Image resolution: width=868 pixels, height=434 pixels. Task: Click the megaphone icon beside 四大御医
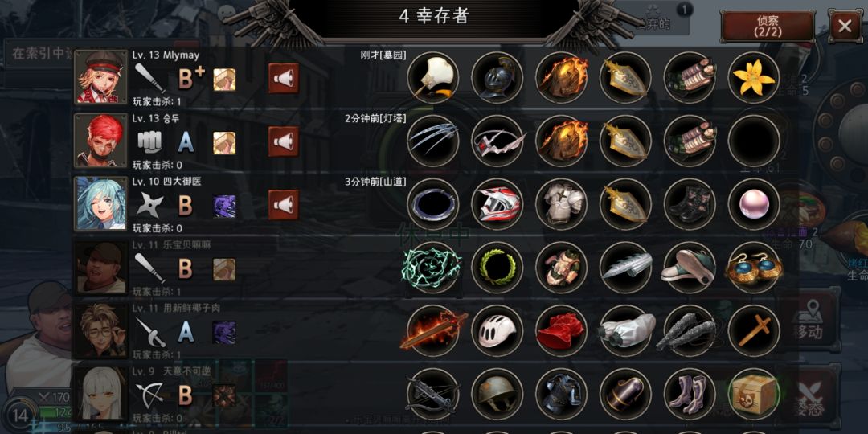click(x=284, y=205)
